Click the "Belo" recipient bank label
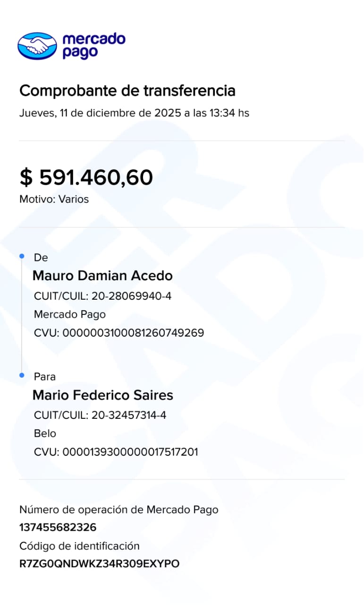 45,433
